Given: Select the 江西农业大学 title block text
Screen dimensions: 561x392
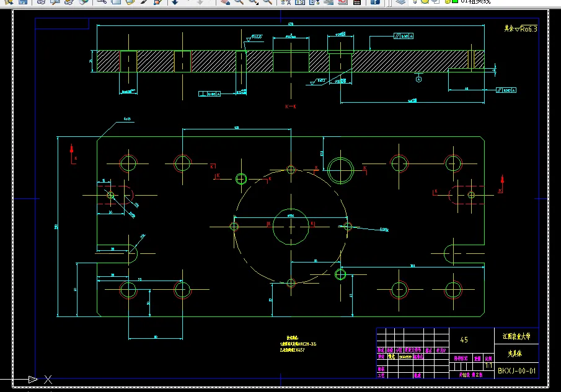Looking at the screenshot, I should (x=516, y=336).
